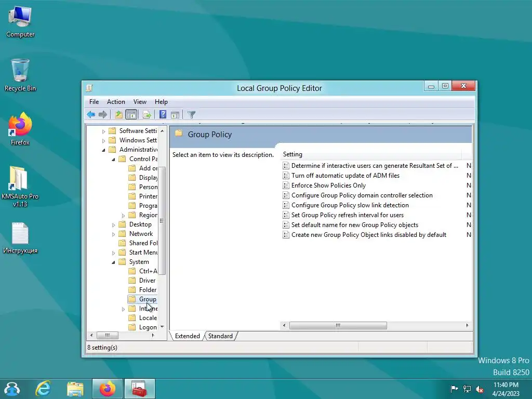
Task: Expand the Network tree node
Action: point(114,234)
